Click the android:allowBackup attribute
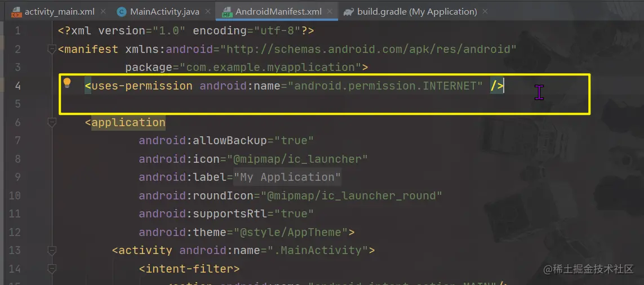644x285 pixels. (x=203, y=141)
